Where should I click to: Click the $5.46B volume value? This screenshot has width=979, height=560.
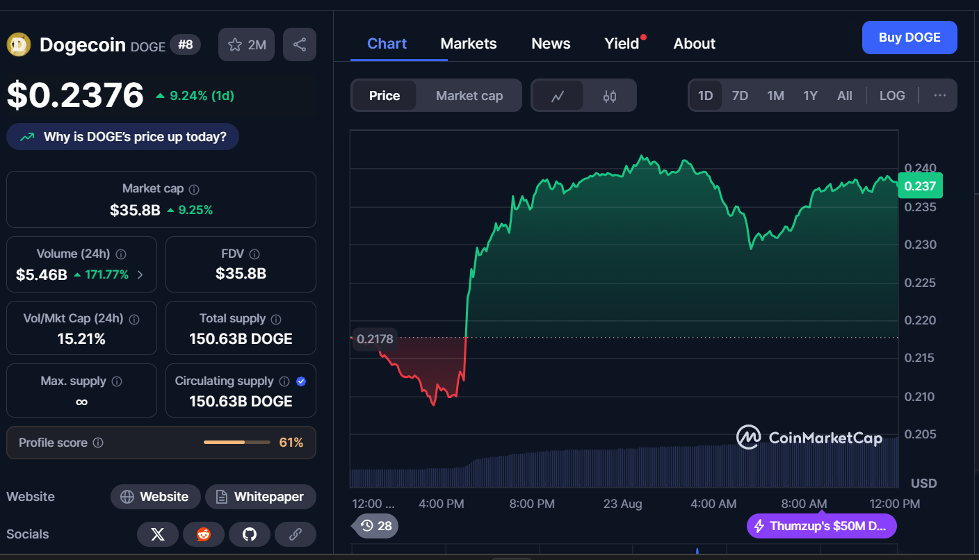42,274
